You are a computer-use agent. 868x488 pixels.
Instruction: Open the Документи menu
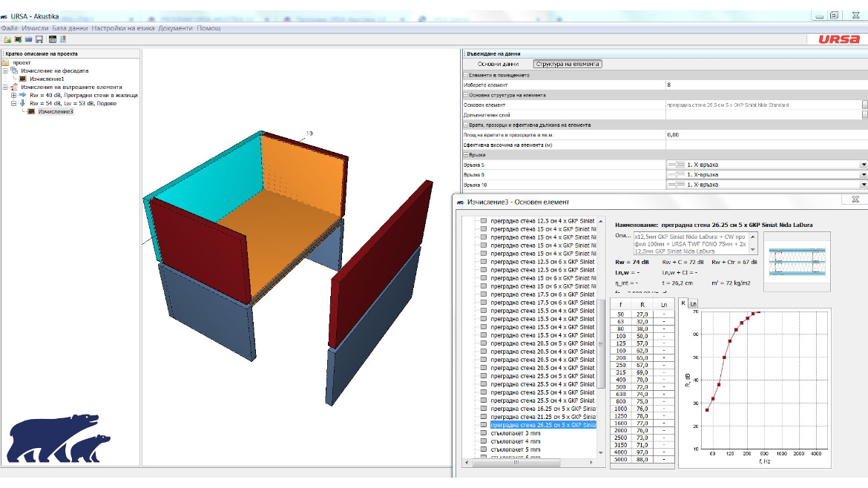(176, 28)
